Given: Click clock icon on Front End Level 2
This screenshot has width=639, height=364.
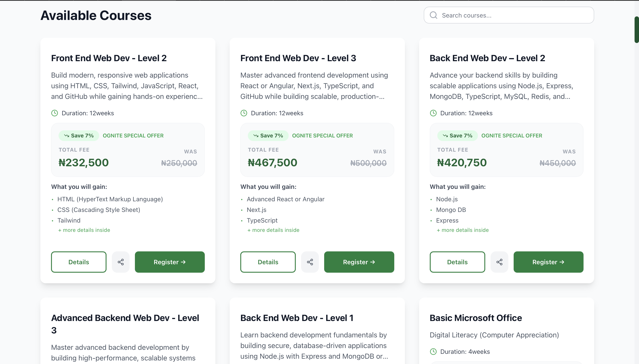Looking at the screenshot, I should [55, 113].
